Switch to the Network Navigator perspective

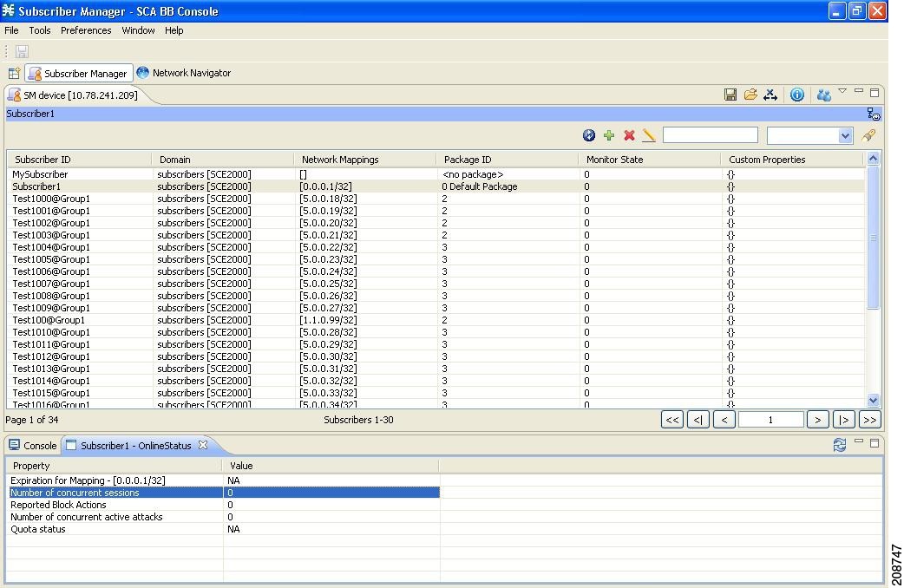[x=183, y=73]
